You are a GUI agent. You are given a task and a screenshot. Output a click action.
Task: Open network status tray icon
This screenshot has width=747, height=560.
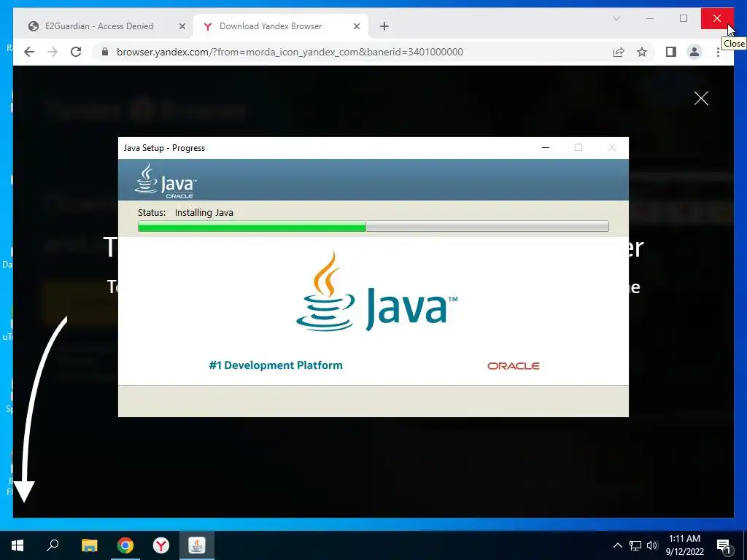[635, 545]
